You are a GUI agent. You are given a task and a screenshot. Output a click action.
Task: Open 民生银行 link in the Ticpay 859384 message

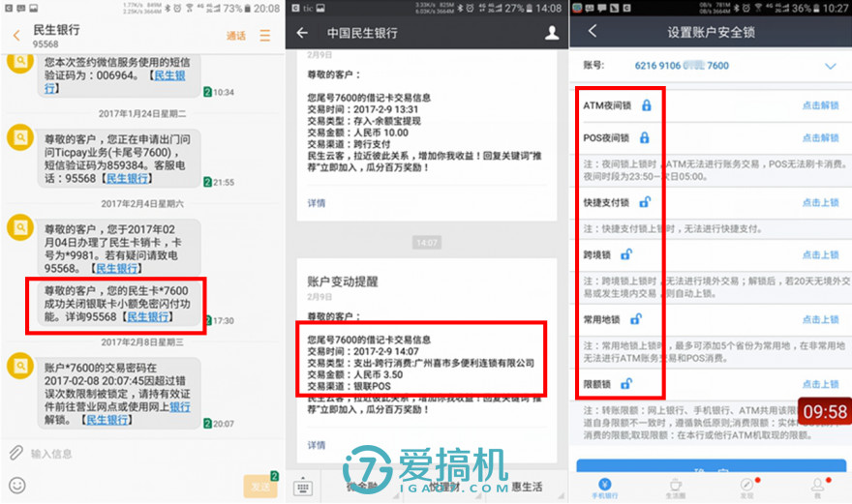(x=127, y=178)
